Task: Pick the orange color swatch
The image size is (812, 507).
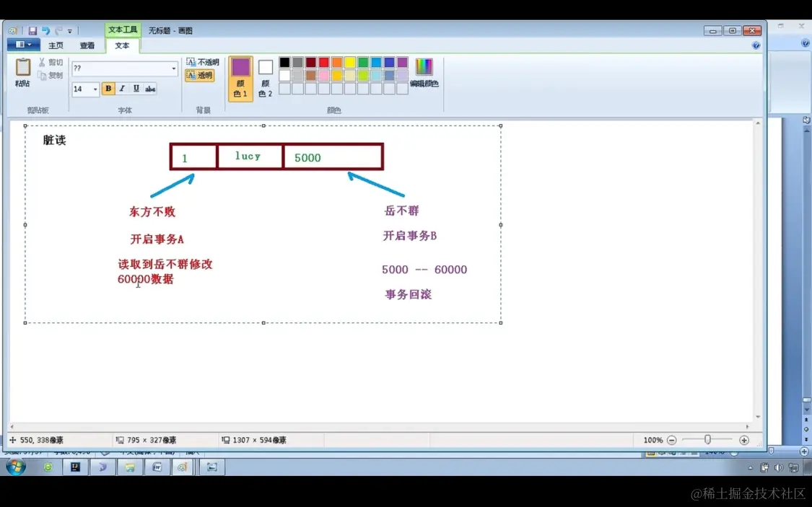Action: coord(337,62)
